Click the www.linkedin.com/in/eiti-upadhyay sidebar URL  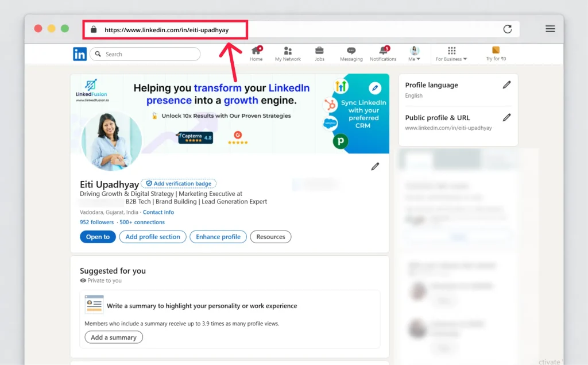point(448,128)
